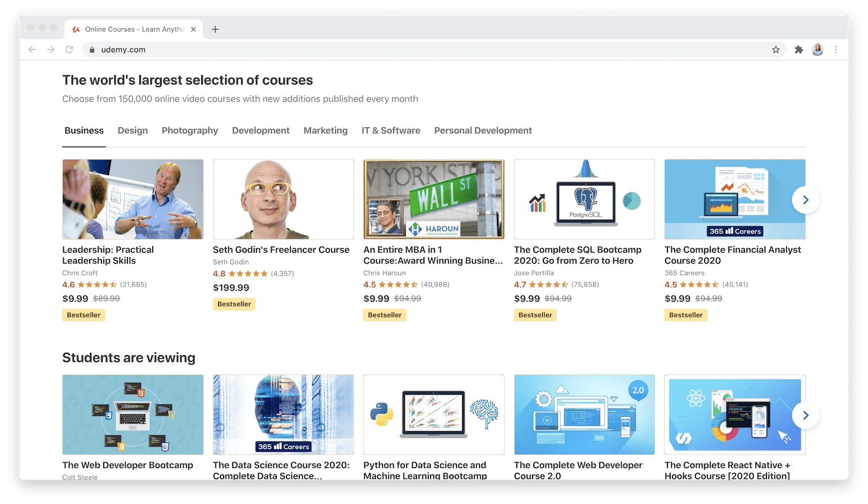
Task: Select the Business category tab
Action: (x=84, y=130)
